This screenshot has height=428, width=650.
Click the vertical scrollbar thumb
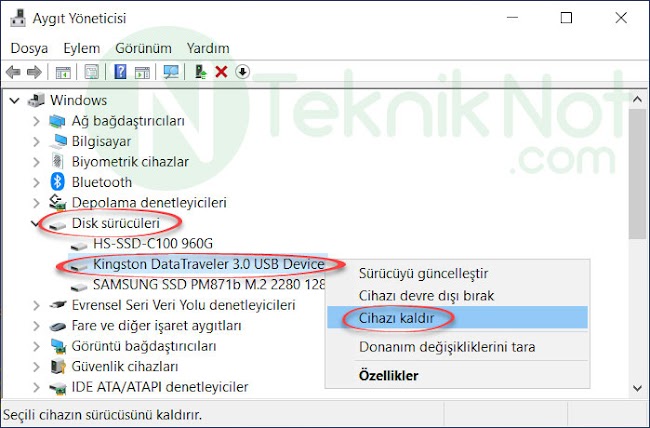pyautogui.click(x=638, y=174)
